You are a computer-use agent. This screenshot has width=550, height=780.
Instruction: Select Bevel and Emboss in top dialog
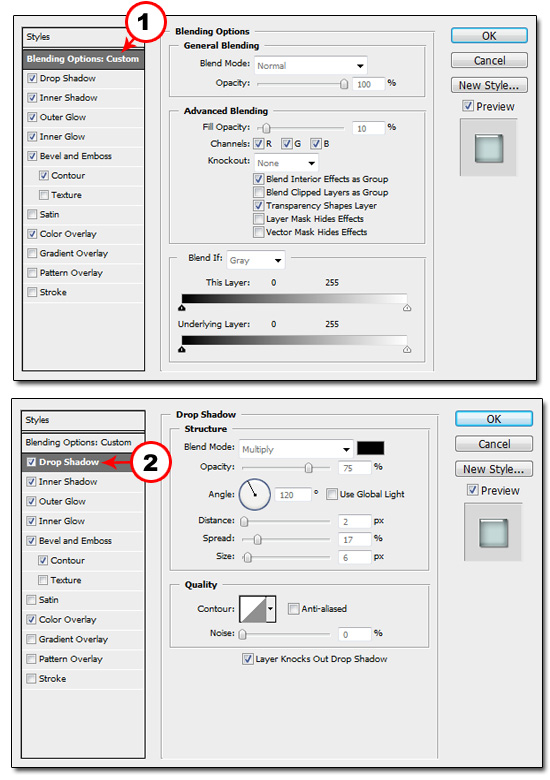point(76,156)
